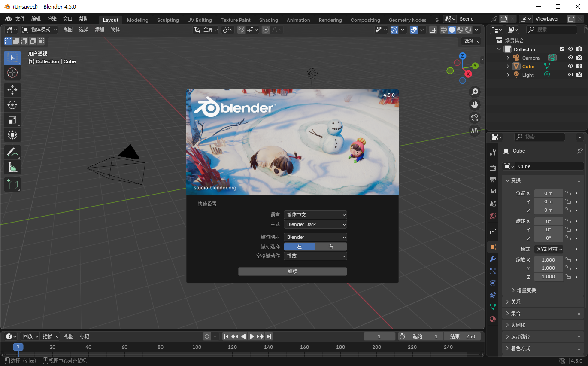Activate the Measure ruler tool
588x366 pixels.
12,168
